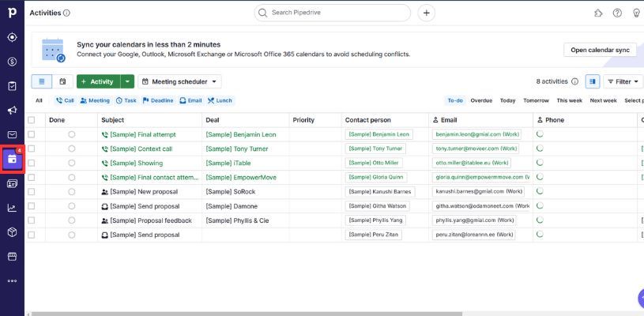644x316 pixels.
Task: Select the Tomorrow time filter
Action: point(536,100)
